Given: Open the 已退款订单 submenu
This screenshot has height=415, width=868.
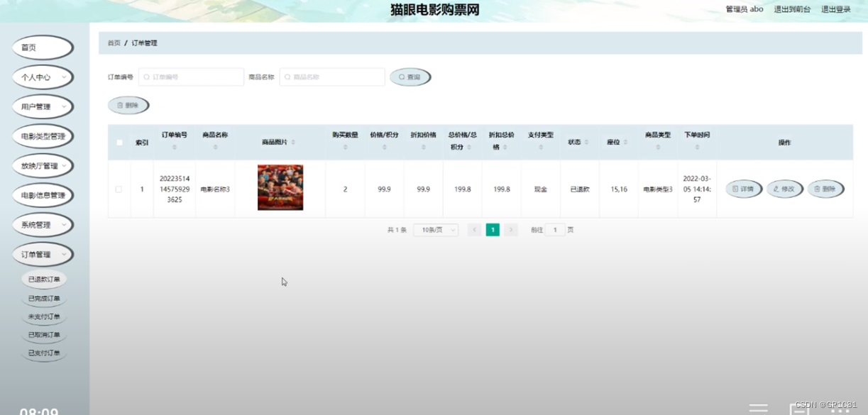Looking at the screenshot, I should coord(44,280).
